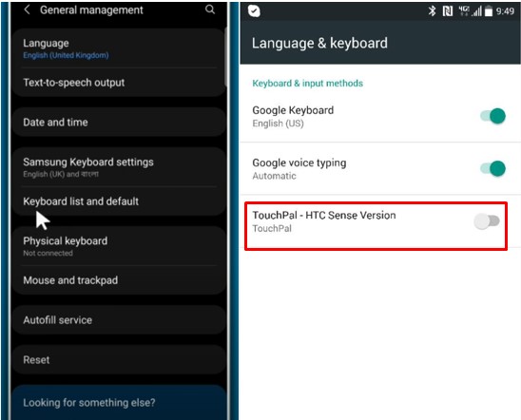Open Autofill service entry
Screen dimensions: 521x420
click(x=119, y=320)
